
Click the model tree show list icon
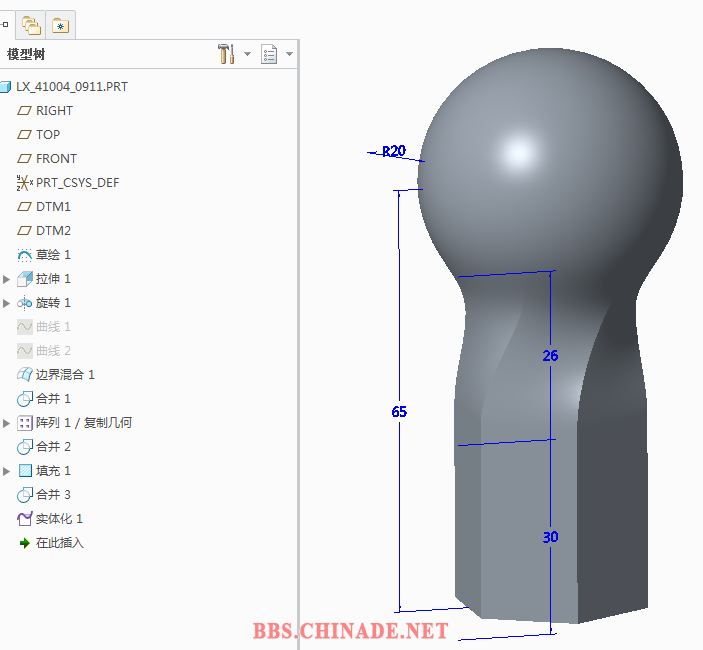pyautogui.click(x=268, y=54)
